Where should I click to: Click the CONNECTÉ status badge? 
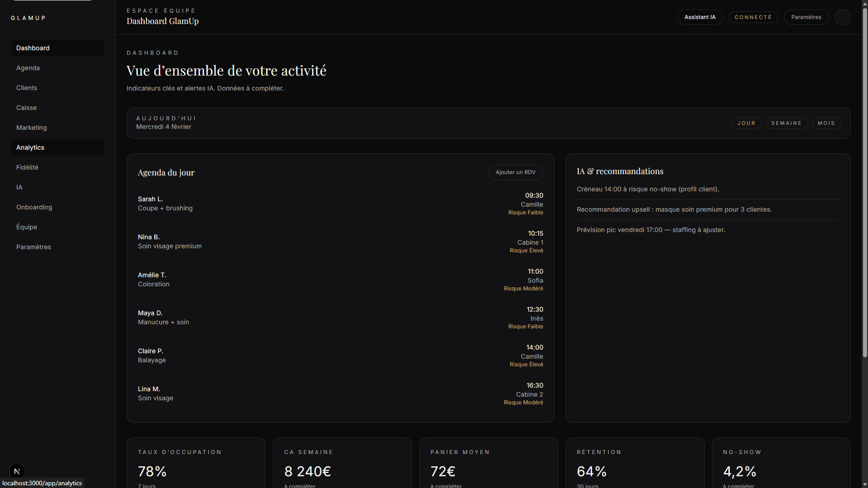coord(753,17)
